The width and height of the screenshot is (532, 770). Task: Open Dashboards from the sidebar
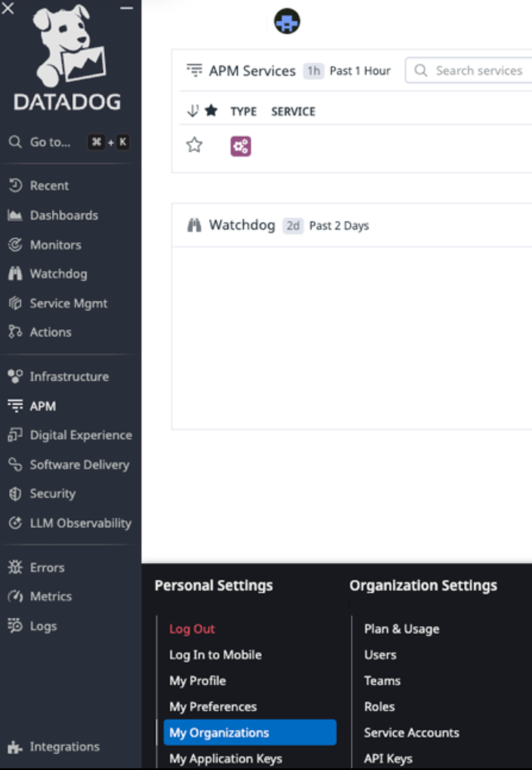(64, 215)
